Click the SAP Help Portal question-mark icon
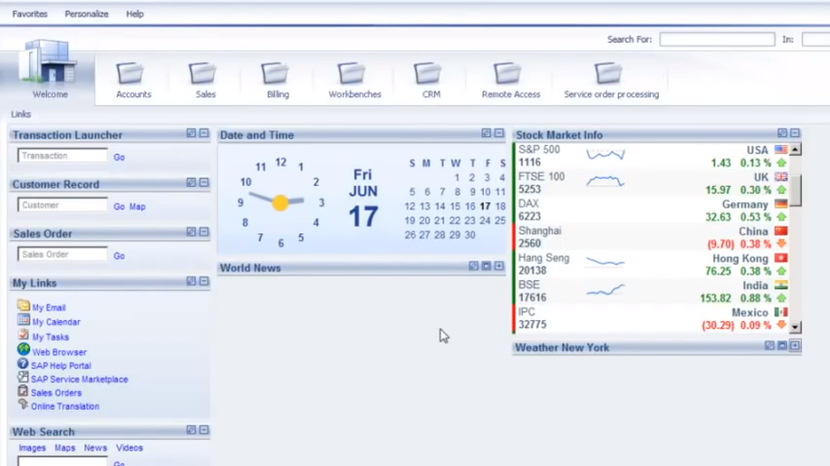Image resolution: width=830 pixels, height=466 pixels. 23,365
